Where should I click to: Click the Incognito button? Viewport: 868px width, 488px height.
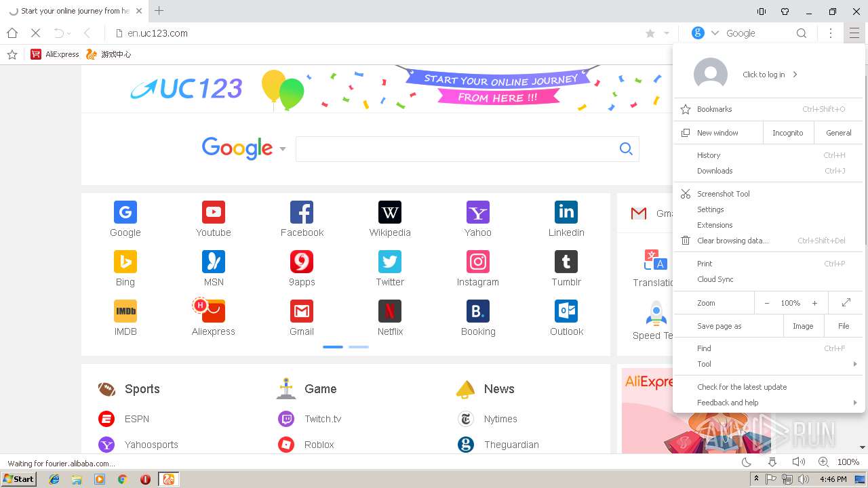point(788,133)
